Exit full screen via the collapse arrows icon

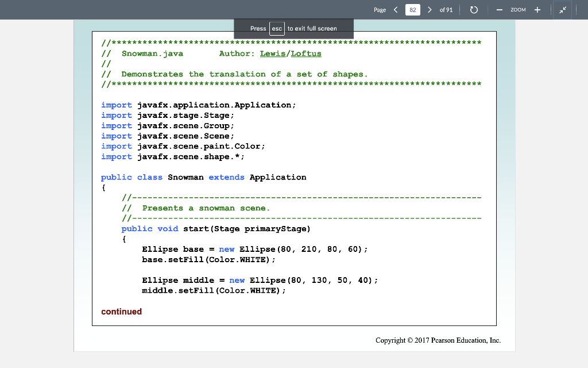tap(562, 10)
